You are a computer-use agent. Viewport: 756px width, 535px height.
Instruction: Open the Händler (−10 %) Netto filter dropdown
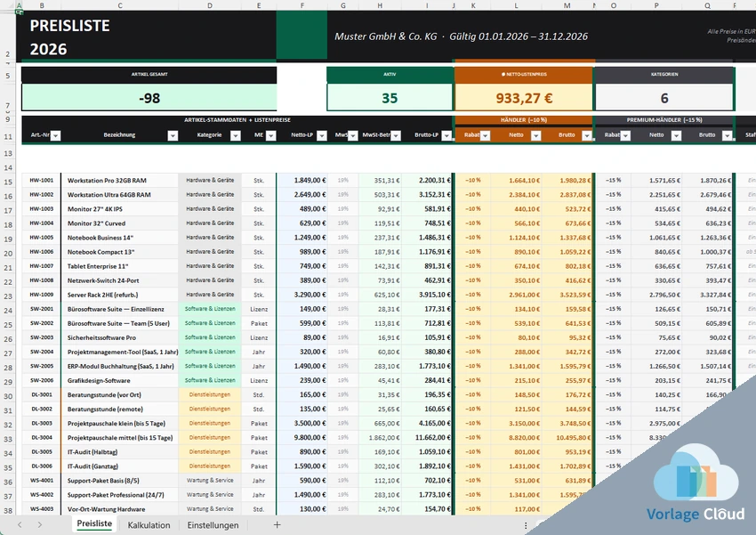coord(535,135)
